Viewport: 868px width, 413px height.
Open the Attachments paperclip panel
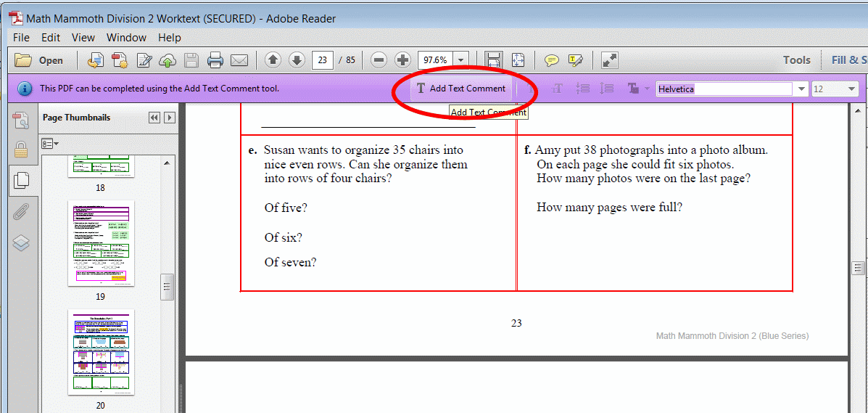[x=21, y=211]
